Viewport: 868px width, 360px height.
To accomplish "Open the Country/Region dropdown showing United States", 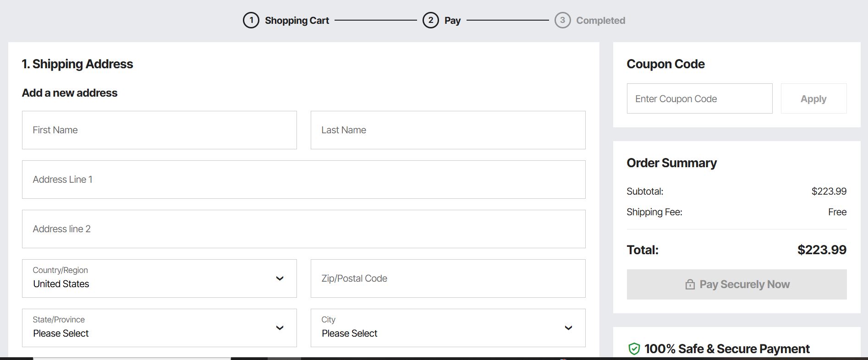I will click(x=159, y=278).
